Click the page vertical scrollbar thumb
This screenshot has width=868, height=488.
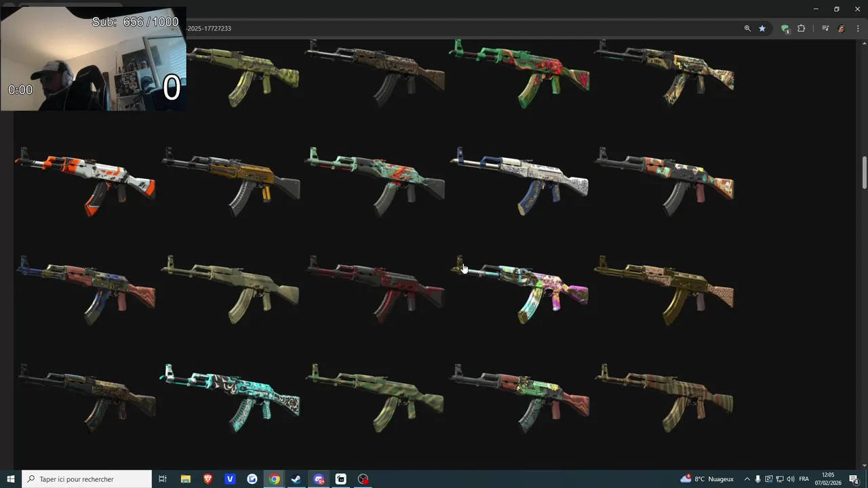(x=864, y=173)
